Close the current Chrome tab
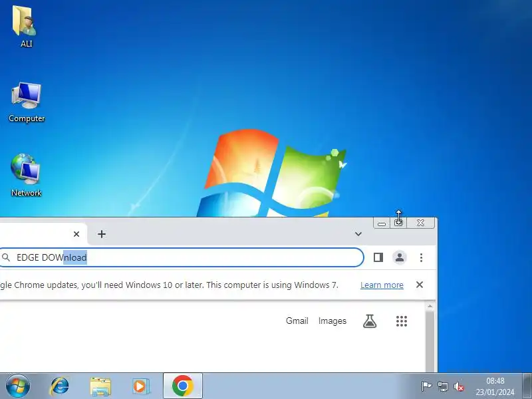 tap(76, 234)
